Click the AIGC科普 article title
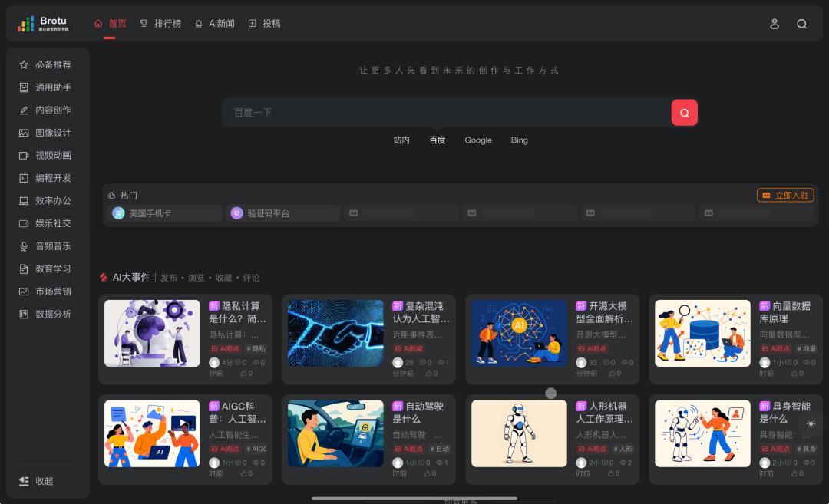 click(237, 413)
